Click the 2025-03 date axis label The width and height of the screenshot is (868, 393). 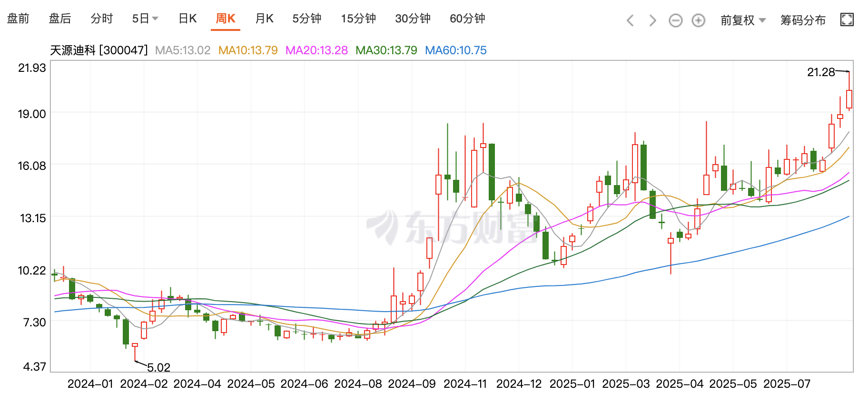626,383
